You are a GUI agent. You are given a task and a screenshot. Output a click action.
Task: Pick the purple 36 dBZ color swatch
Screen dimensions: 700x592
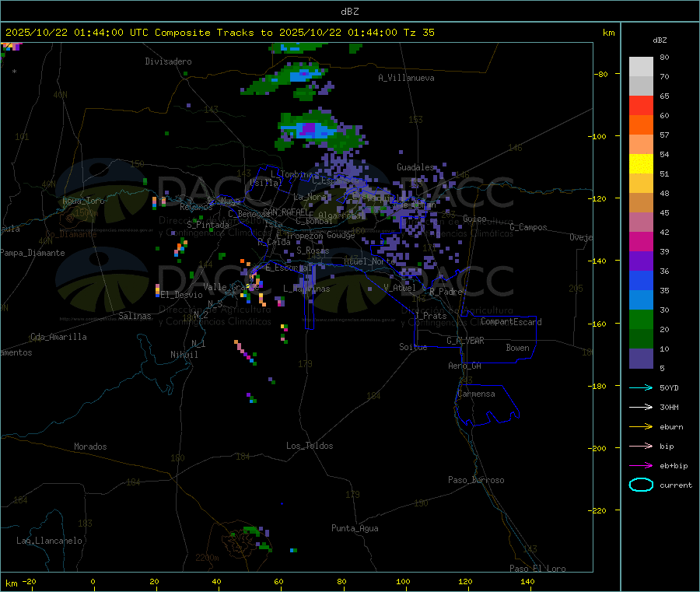click(x=641, y=261)
